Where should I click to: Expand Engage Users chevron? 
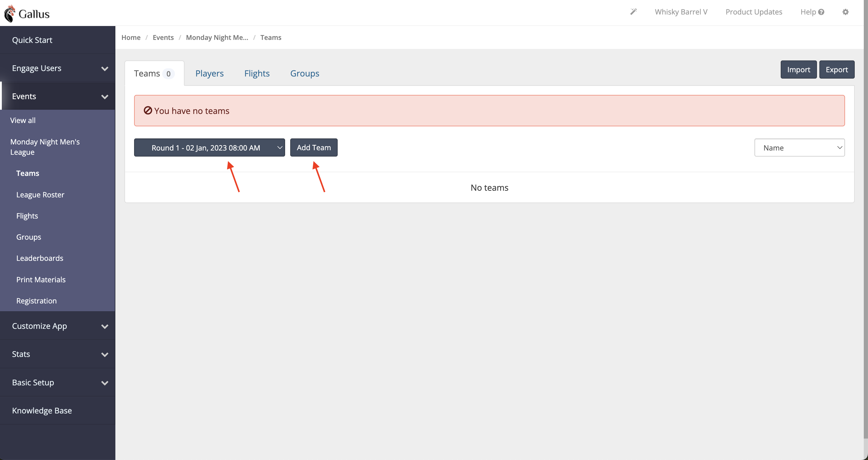tap(105, 69)
